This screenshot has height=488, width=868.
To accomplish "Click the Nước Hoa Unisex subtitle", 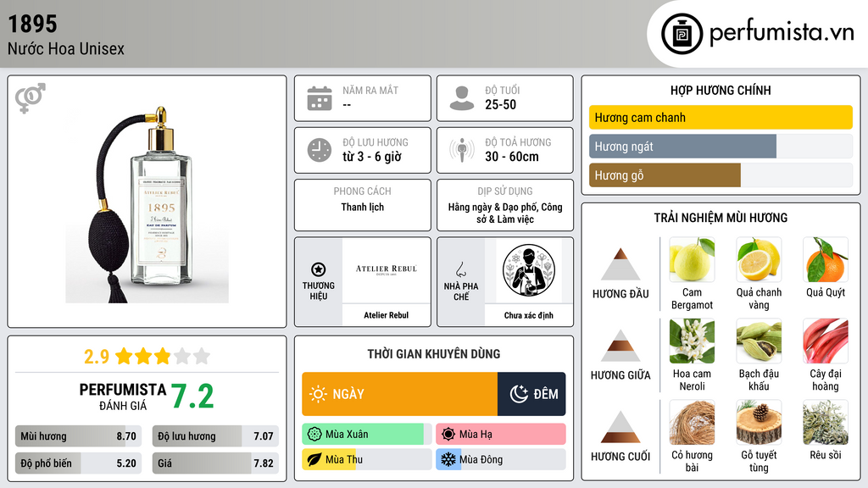I will 66,48.
